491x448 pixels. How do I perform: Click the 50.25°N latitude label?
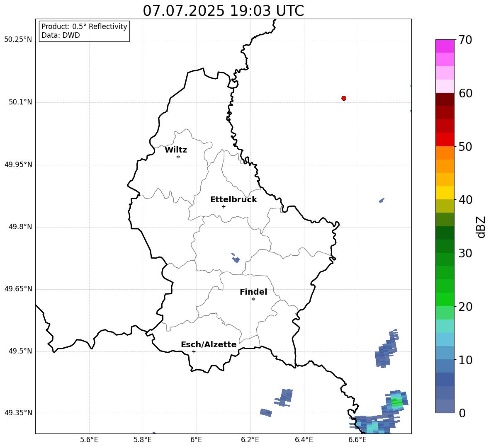[x=18, y=40]
